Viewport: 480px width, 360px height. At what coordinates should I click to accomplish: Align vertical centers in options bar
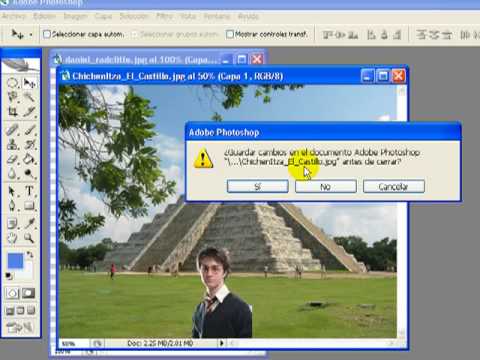(341, 34)
